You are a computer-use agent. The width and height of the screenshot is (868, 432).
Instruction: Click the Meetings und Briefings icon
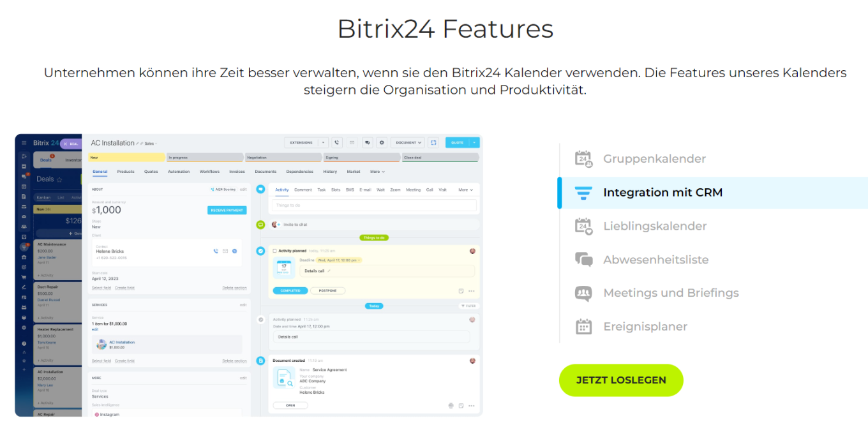[583, 293]
